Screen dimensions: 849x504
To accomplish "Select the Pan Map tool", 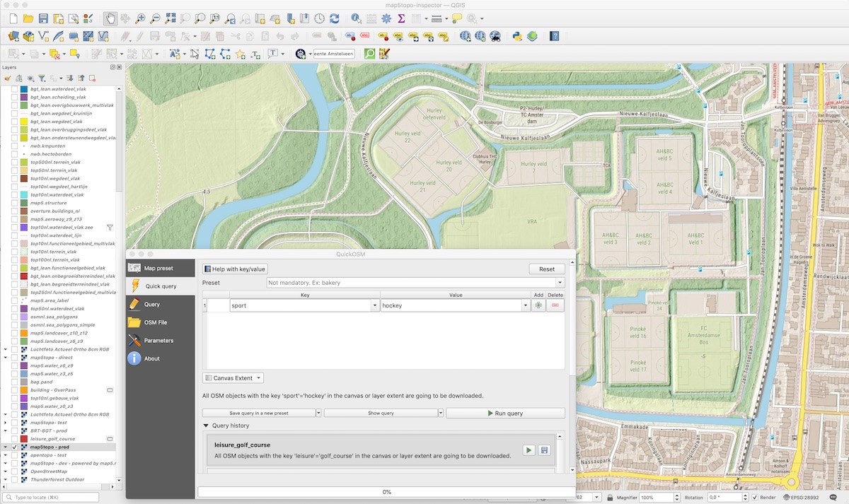I will (x=111, y=18).
